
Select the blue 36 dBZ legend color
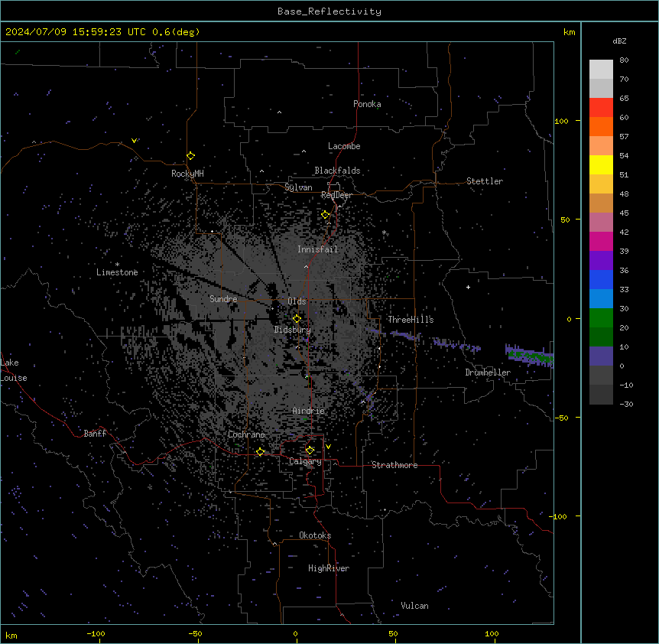pyautogui.click(x=601, y=279)
